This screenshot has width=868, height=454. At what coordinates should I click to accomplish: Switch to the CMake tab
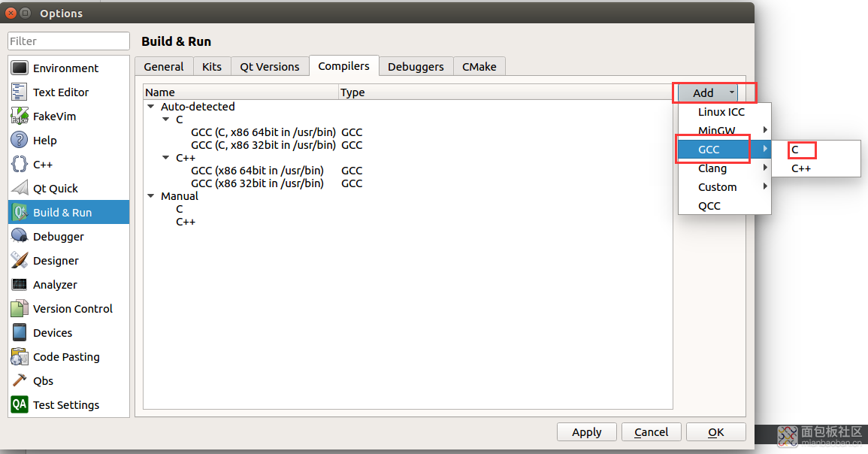pyautogui.click(x=479, y=66)
